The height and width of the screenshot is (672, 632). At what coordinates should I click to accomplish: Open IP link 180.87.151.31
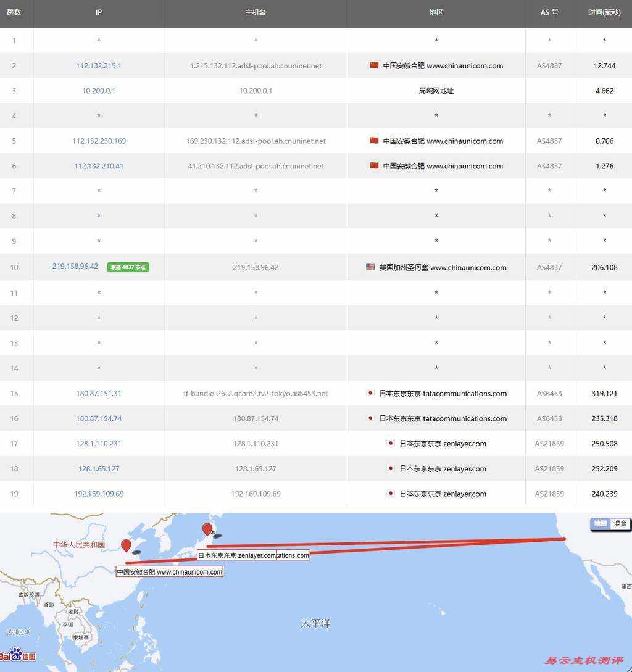[99, 394]
